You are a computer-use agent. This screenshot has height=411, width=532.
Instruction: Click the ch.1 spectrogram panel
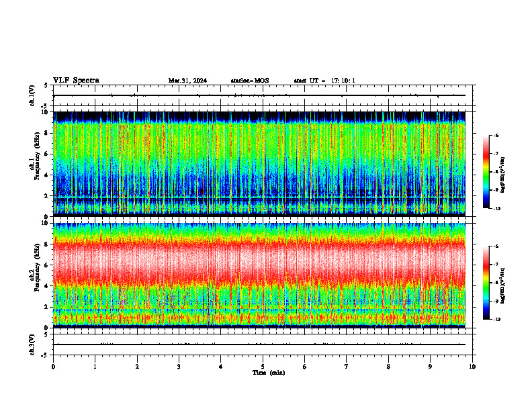point(259,164)
